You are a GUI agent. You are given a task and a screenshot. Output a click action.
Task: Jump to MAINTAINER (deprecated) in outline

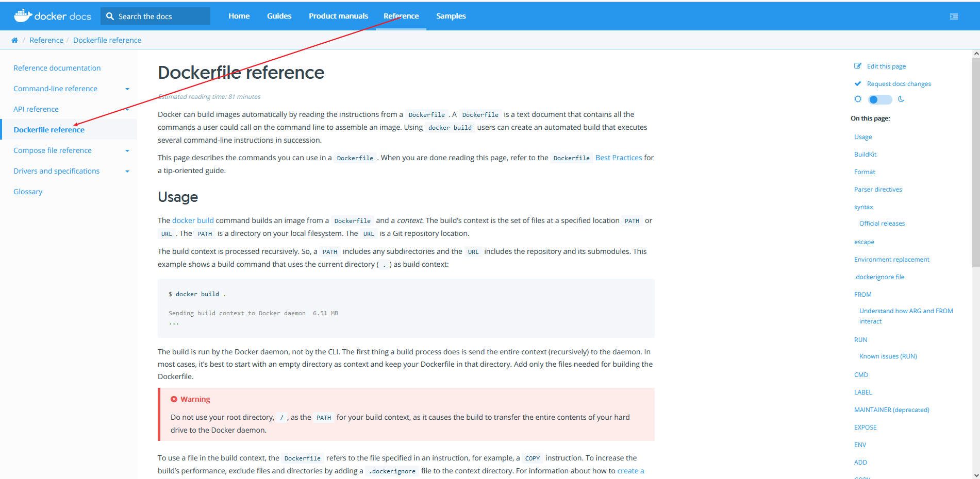tap(891, 410)
